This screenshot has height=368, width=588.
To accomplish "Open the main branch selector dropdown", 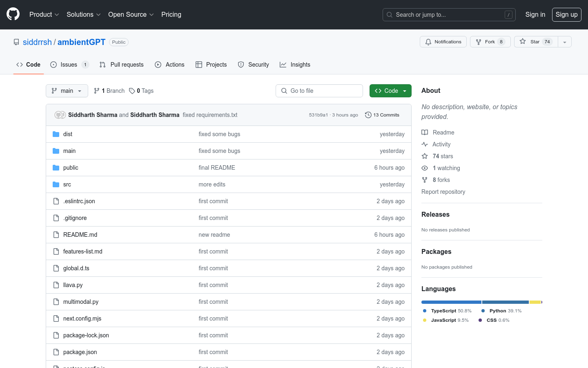I will [x=67, y=91].
